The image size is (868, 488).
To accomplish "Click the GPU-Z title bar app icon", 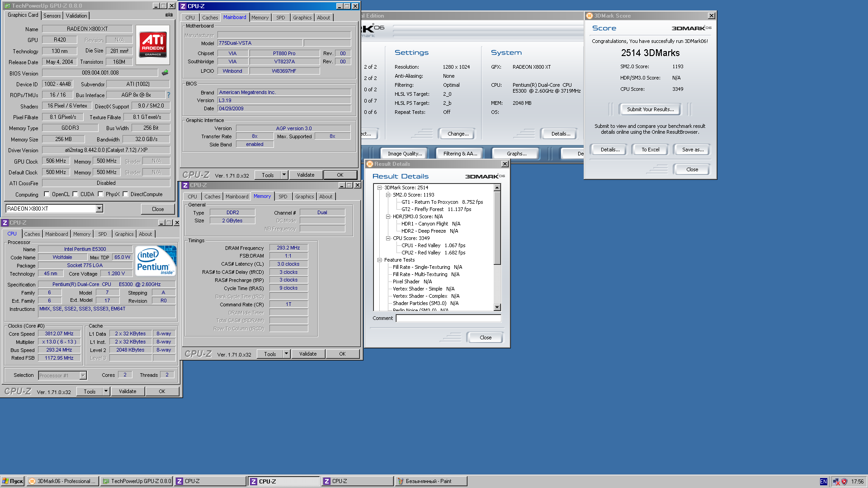I will (x=7, y=6).
